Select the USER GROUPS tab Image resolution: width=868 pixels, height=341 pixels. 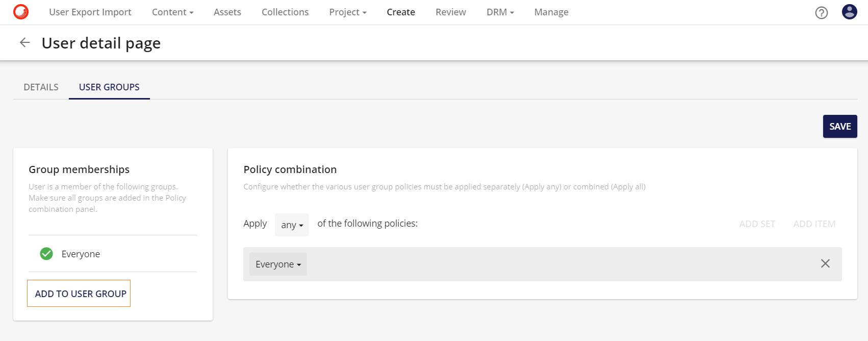(109, 87)
